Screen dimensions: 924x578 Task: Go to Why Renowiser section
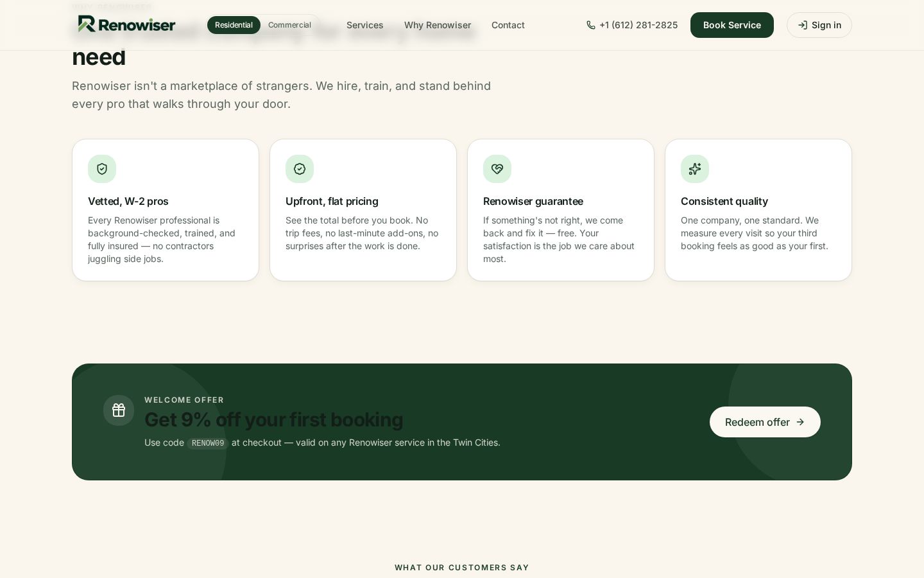click(x=438, y=25)
